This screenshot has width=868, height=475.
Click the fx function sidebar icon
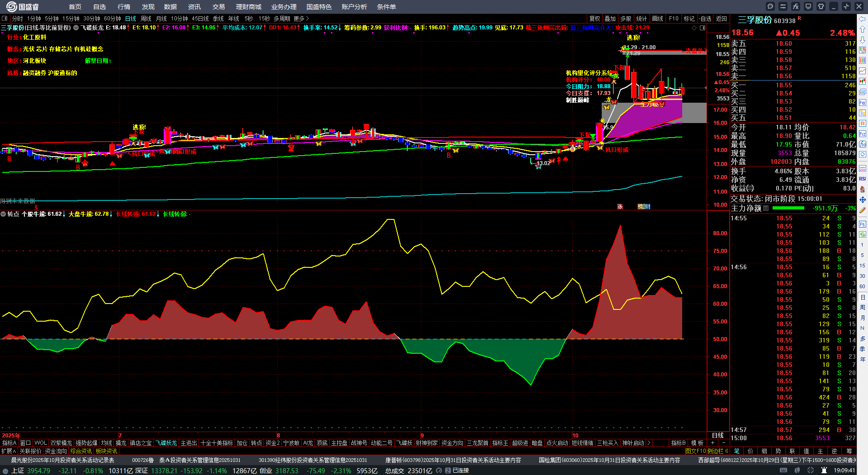point(863,144)
